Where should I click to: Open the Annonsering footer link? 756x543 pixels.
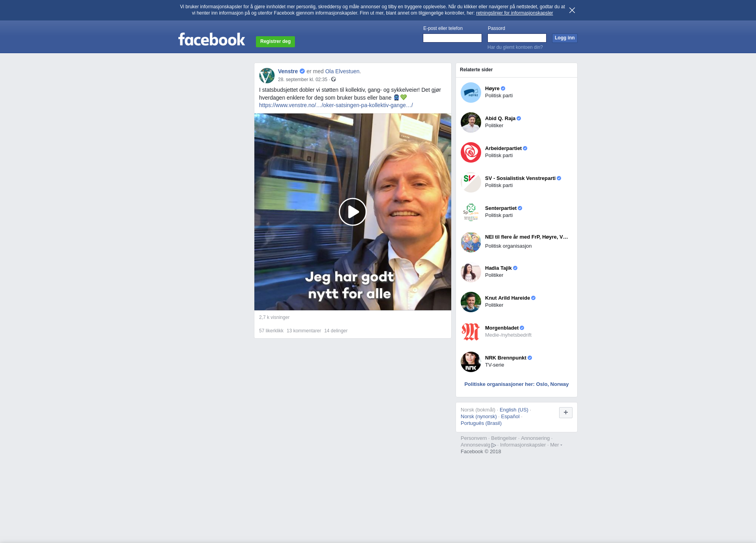[x=535, y=438]
